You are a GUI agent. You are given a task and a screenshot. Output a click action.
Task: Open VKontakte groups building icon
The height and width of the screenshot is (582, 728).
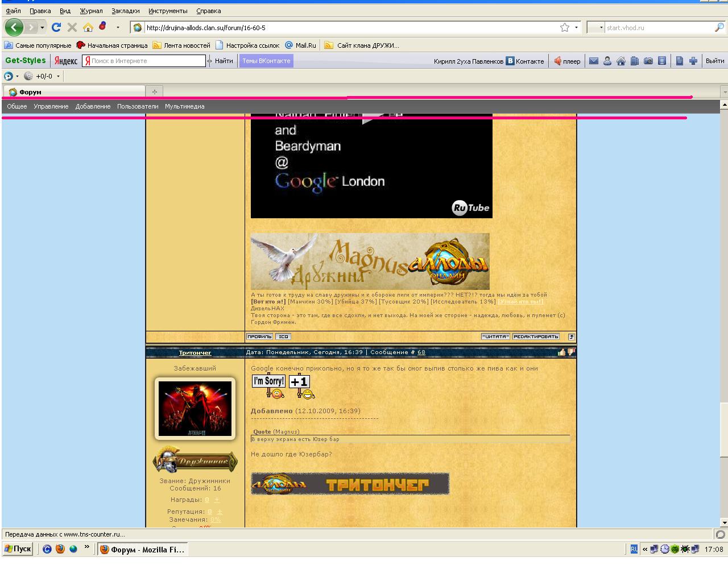[635, 61]
